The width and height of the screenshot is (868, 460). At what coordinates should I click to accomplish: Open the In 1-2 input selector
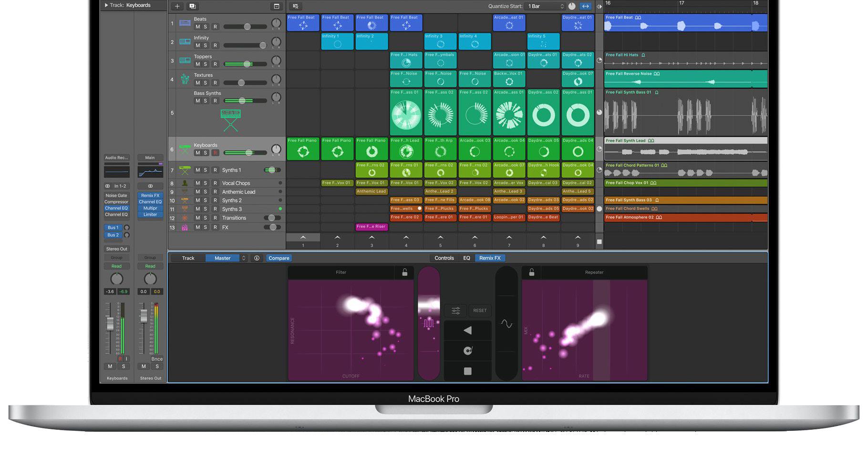(120, 186)
